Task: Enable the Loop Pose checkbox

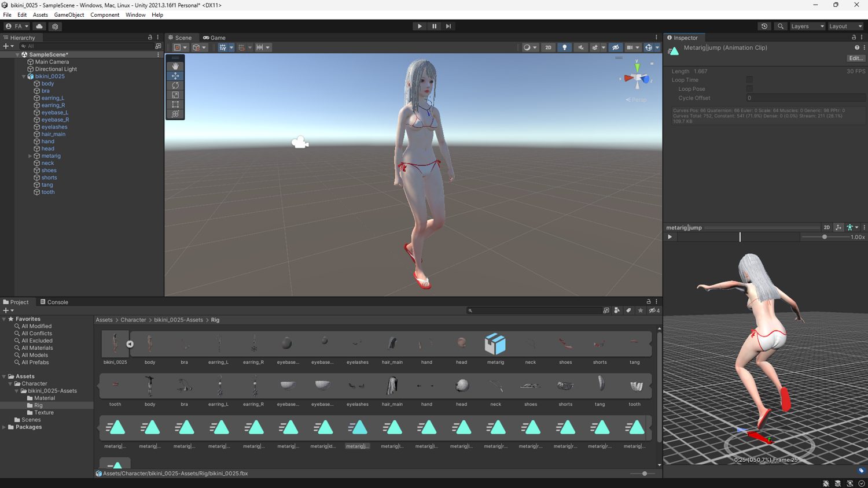Action: click(749, 89)
